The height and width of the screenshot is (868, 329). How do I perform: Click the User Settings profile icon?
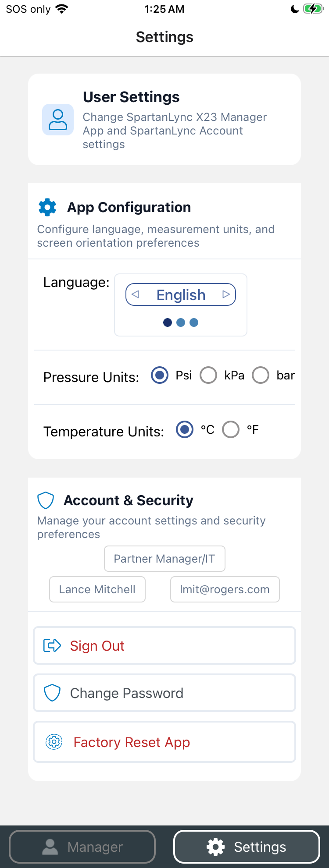point(58,120)
